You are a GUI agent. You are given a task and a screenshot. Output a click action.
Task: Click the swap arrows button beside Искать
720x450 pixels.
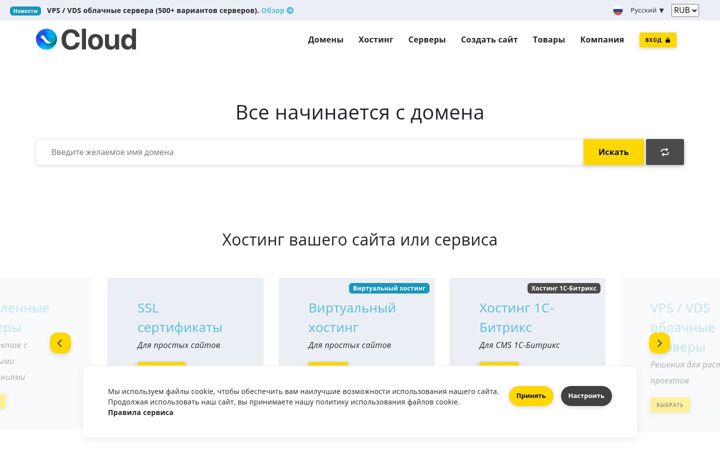664,152
